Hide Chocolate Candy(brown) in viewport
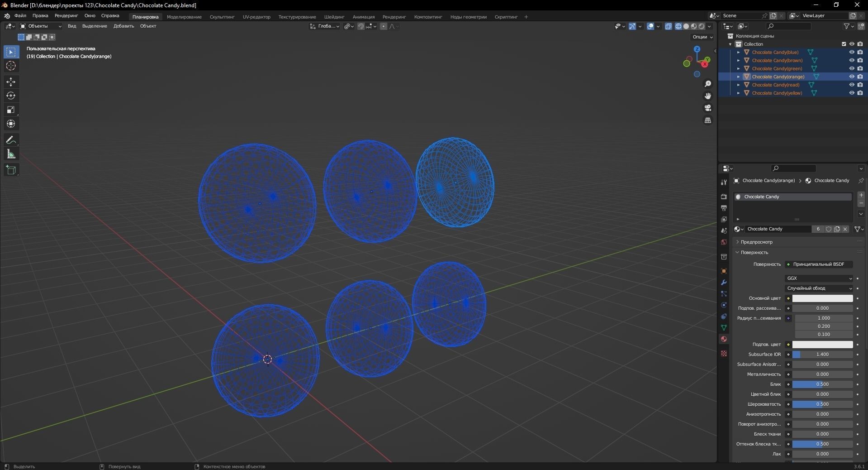 tap(852, 61)
